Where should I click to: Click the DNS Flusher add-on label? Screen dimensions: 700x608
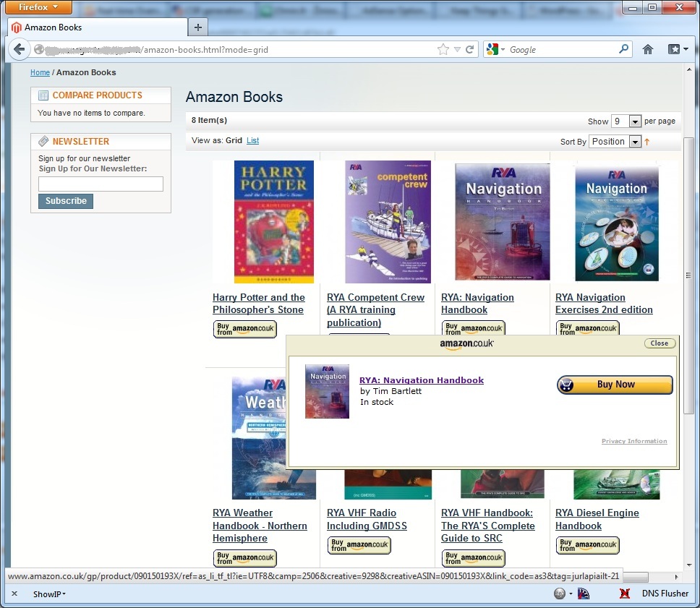[665, 594]
